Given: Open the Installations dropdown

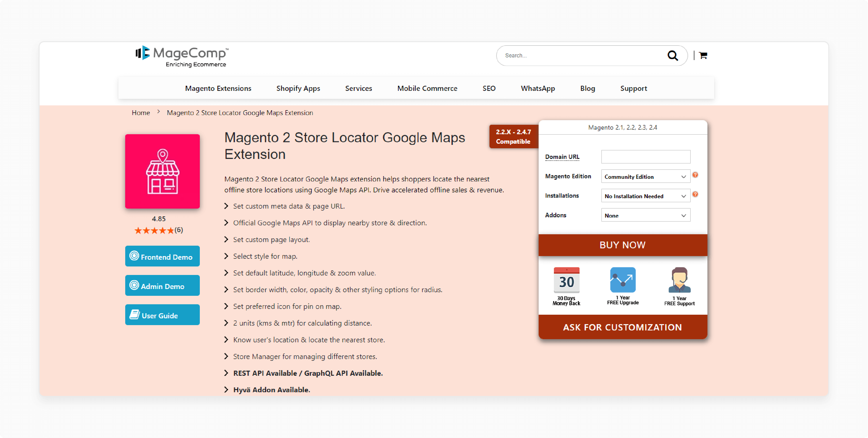Looking at the screenshot, I should coord(646,196).
